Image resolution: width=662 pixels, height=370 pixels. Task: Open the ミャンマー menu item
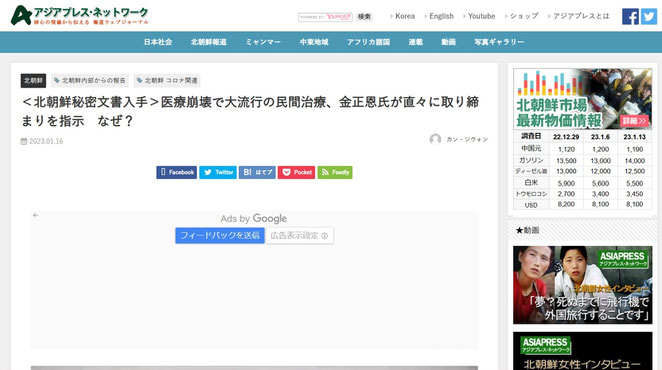[x=263, y=42]
